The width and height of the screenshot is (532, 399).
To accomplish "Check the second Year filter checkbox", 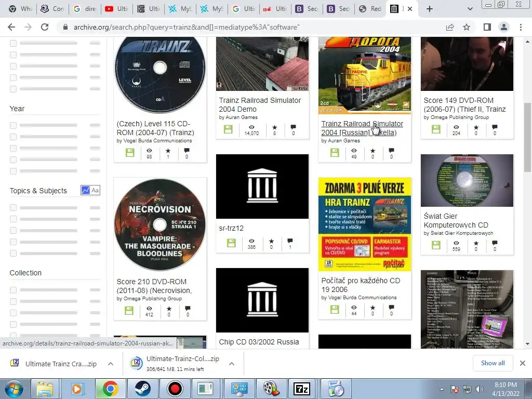I will (x=13, y=137).
